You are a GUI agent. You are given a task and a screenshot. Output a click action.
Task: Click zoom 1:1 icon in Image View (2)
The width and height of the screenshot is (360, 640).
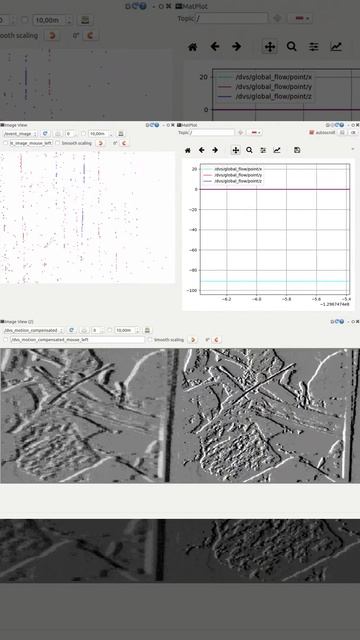(x=84, y=330)
